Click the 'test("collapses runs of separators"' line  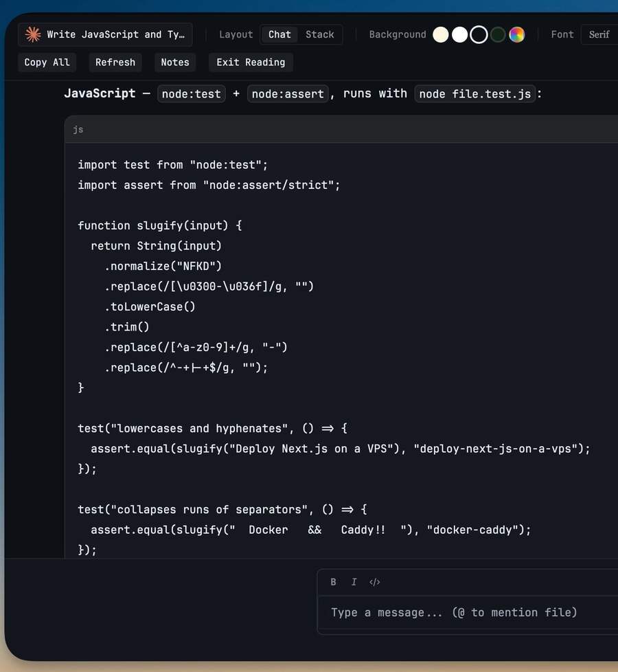(222, 510)
